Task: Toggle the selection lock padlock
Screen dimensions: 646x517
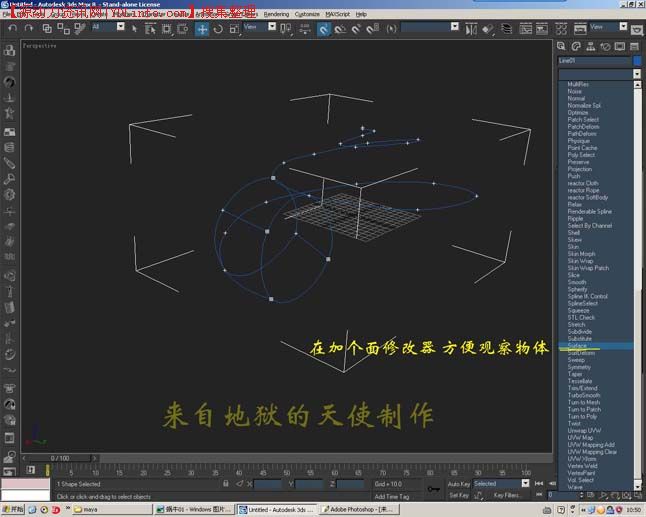Action: coord(226,484)
